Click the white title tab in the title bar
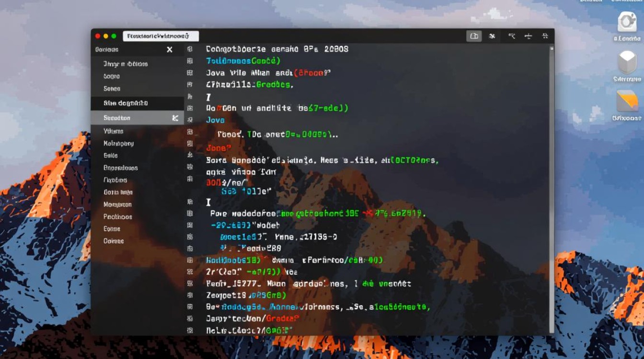Screen dimensions: 644x359 (x=161, y=36)
